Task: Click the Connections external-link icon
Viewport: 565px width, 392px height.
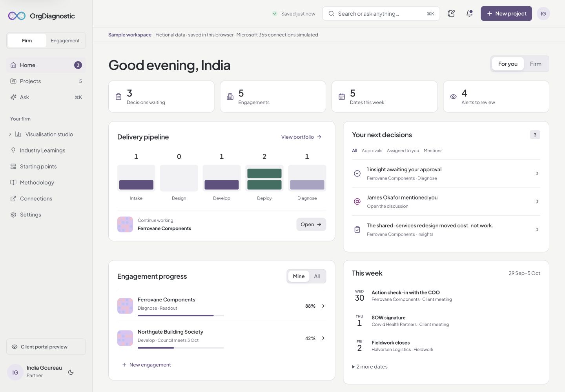Action: point(13,199)
